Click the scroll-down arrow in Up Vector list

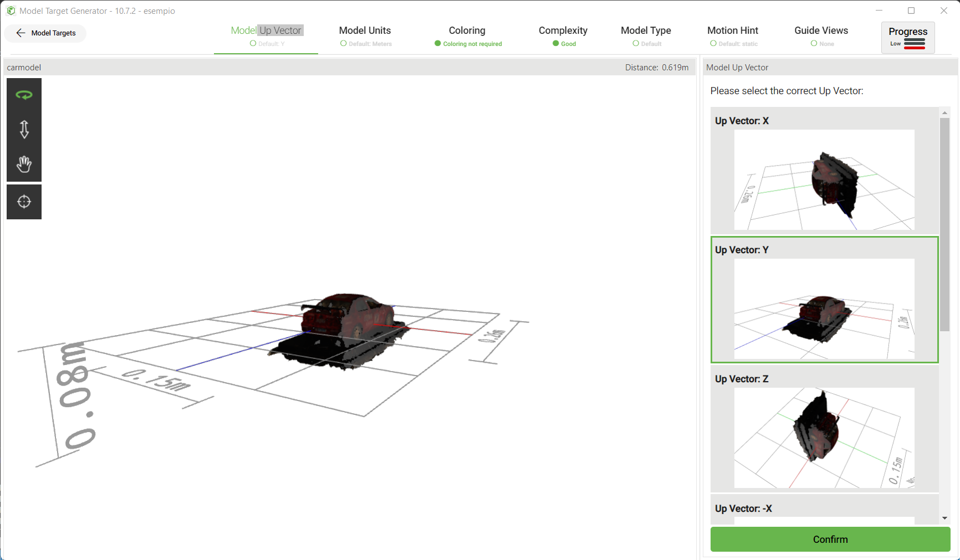coord(944,518)
